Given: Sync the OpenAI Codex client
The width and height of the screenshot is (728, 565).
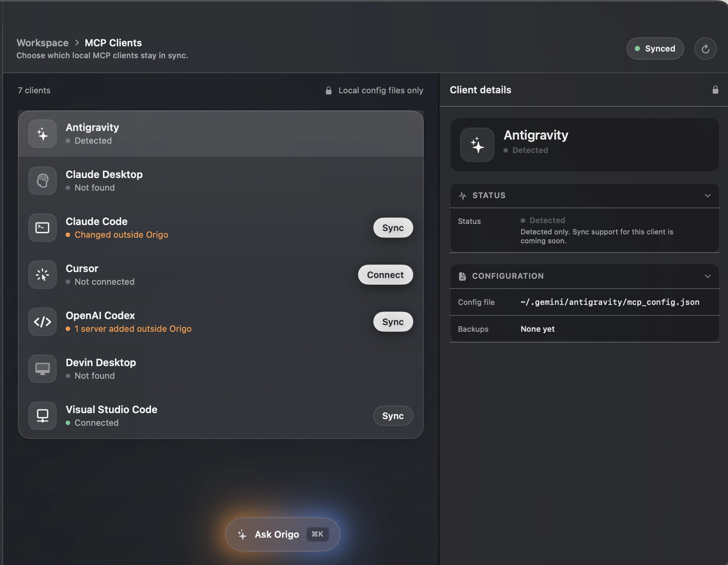Looking at the screenshot, I should click(x=393, y=321).
